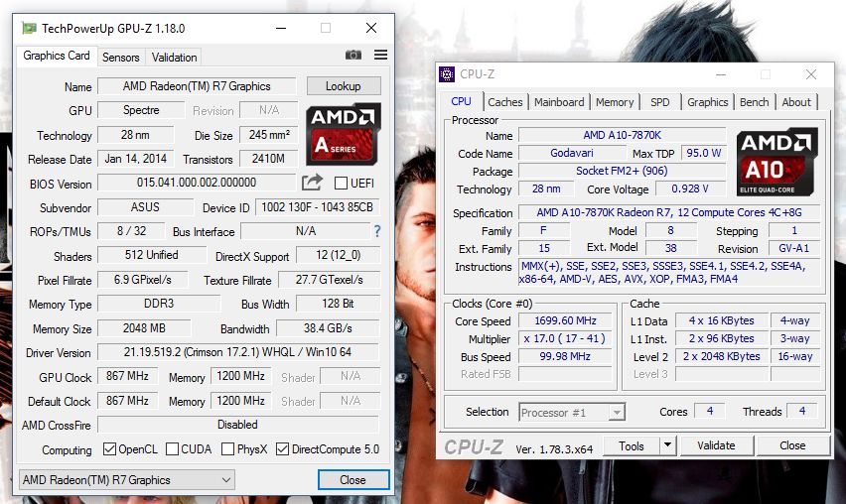846x504 pixels.
Task: Click the Texture Fillrate value 27.7 GTexel/s
Action: (x=329, y=280)
